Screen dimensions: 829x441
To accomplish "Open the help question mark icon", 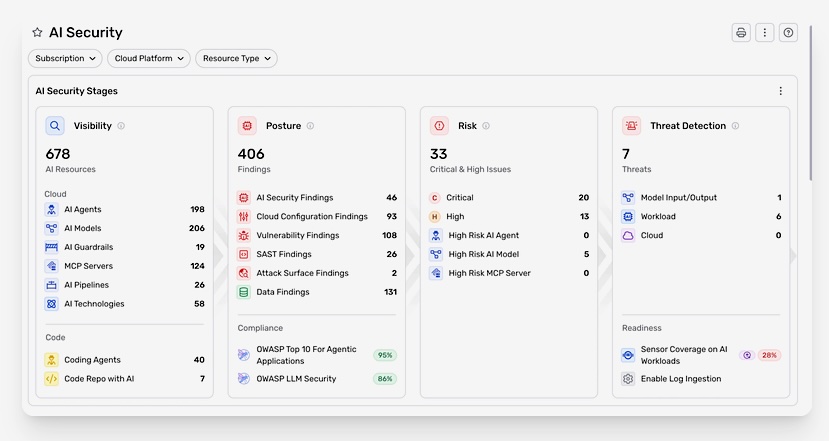I will [788, 33].
